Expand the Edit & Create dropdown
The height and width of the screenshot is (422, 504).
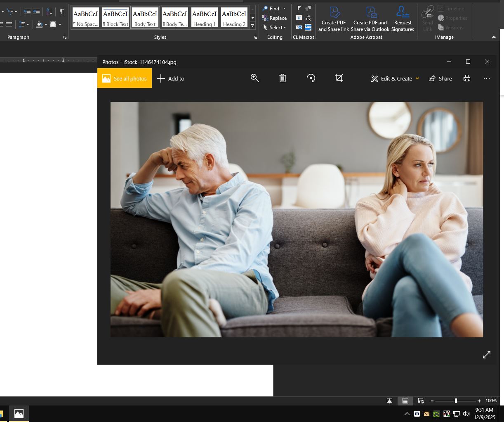point(417,78)
